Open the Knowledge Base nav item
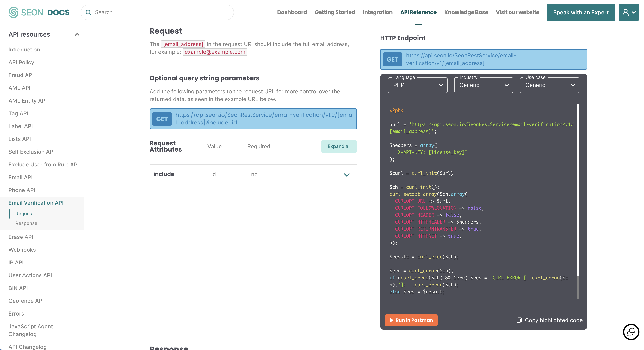 tap(466, 12)
